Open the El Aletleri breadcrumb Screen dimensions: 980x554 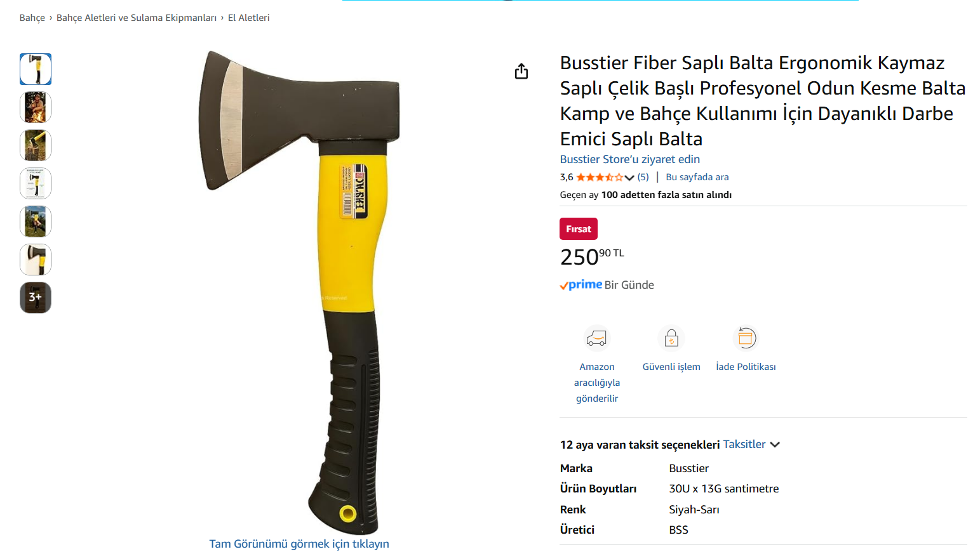coord(249,18)
